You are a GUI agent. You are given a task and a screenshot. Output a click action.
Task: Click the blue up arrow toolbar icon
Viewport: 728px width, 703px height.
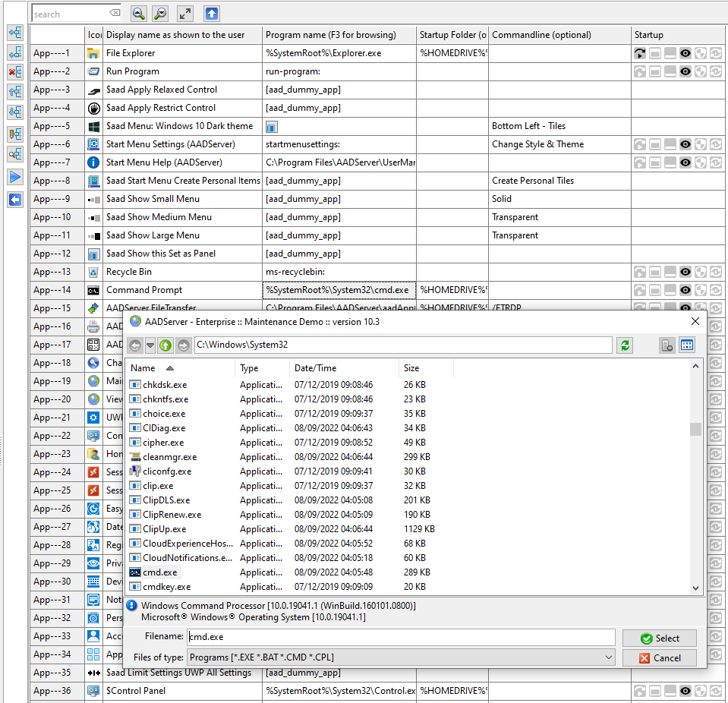point(212,14)
